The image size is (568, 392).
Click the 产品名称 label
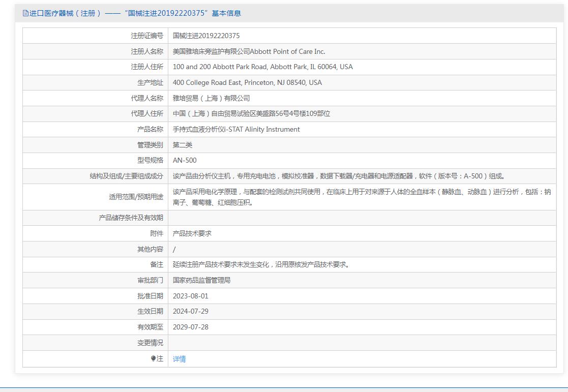click(x=151, y=129)
